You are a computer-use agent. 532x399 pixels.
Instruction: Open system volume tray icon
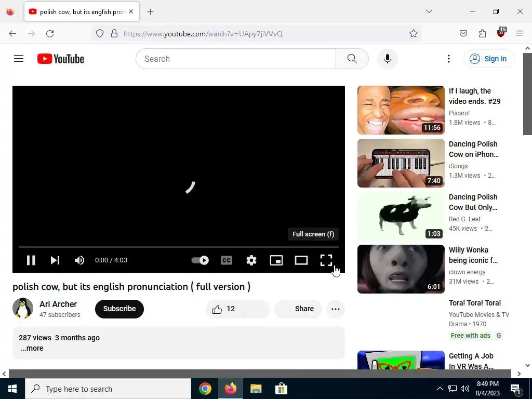pyautogui.click(x=465, y=389)
